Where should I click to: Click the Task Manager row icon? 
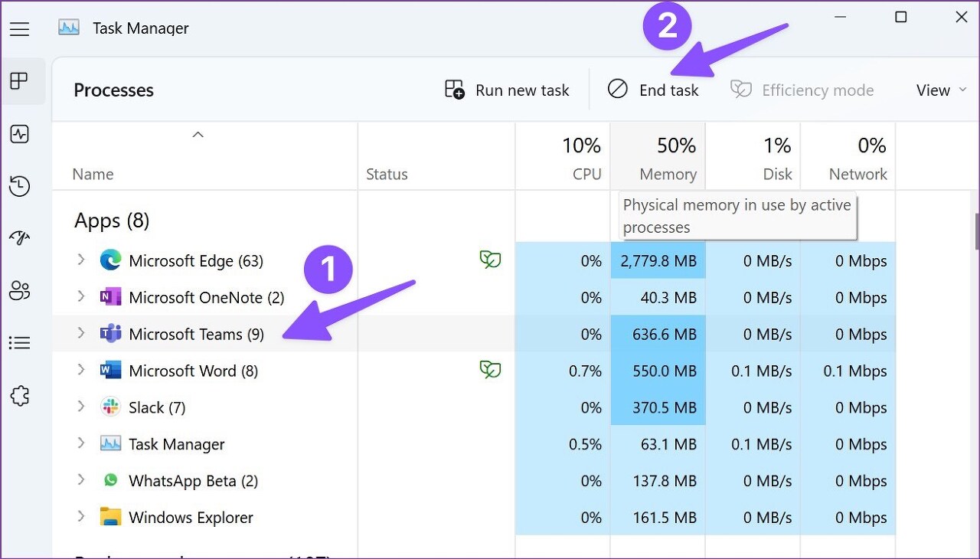coord(110,444)
